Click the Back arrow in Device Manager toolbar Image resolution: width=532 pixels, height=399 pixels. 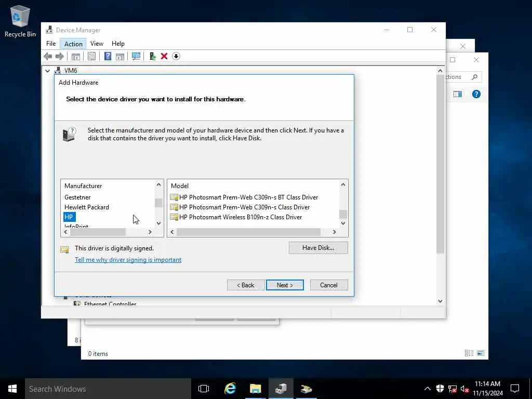(48, 56)
